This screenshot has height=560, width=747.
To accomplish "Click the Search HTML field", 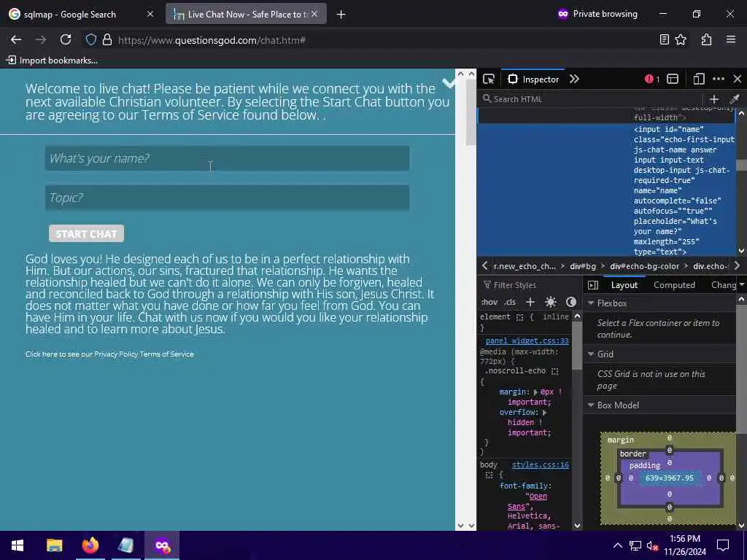I will 591,99.
